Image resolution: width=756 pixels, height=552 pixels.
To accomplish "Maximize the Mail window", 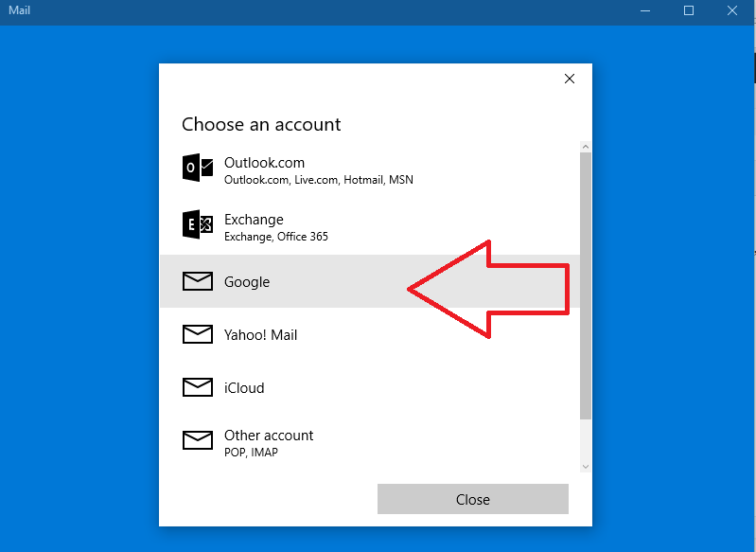I will click(689, 10).
